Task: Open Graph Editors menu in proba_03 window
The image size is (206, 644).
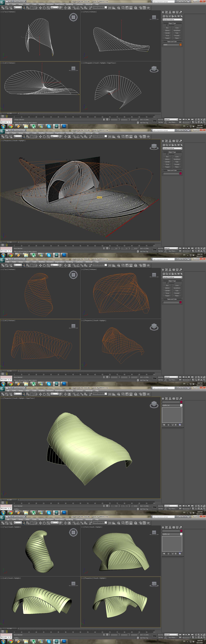Action: point(59,262)
